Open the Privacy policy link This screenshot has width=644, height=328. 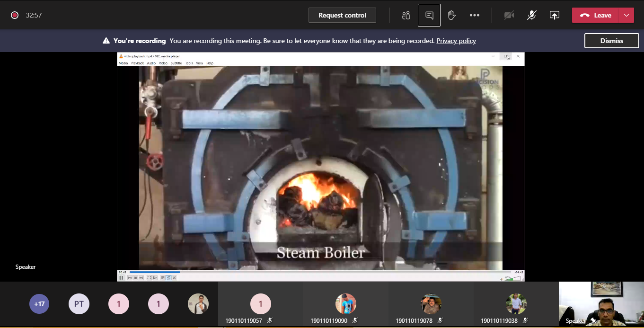click(456, 41)
